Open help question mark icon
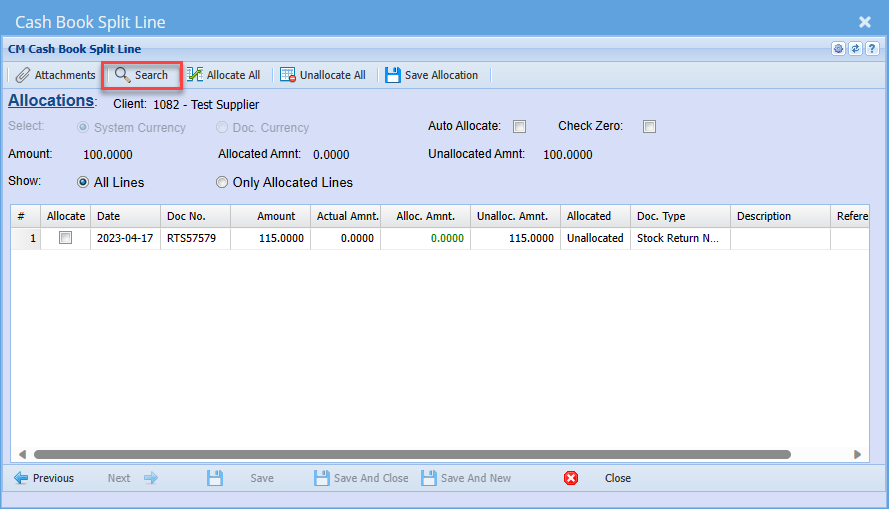This screenshot has height=509, width=889. (871, 49)
